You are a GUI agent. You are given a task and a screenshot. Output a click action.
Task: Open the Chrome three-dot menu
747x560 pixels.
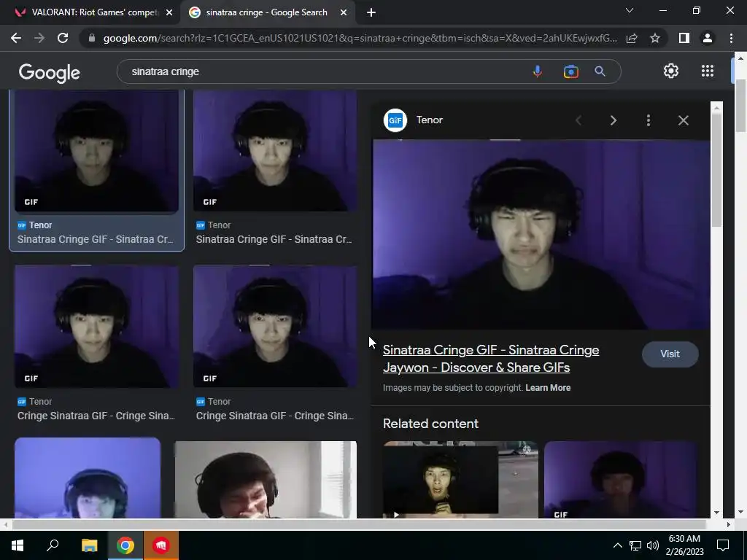coord(731,38)
